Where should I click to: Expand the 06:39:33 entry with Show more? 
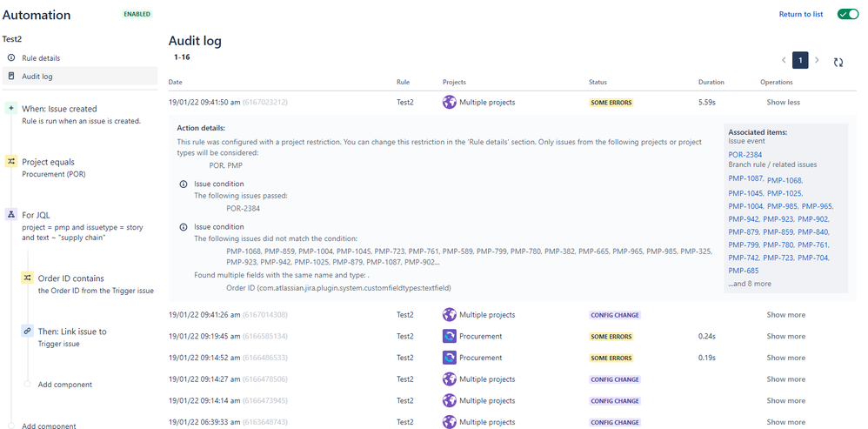[785, 422]
